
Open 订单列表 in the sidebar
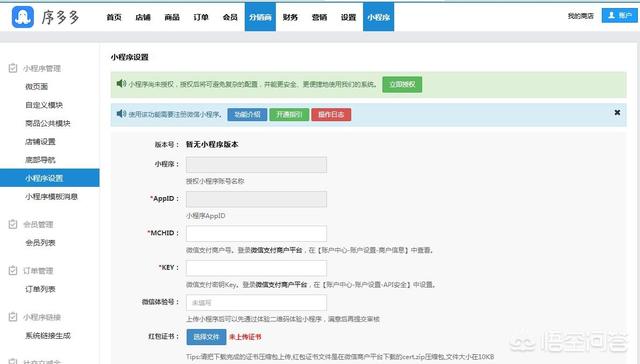pos(40,289)
